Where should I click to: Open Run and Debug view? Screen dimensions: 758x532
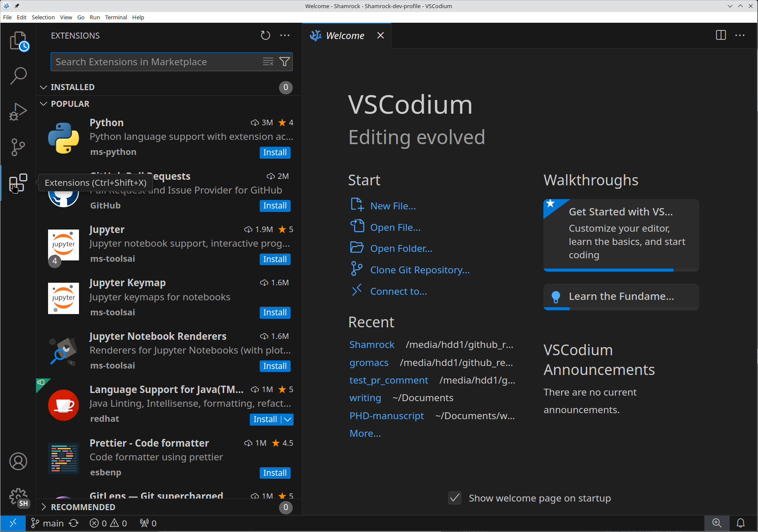18,112
